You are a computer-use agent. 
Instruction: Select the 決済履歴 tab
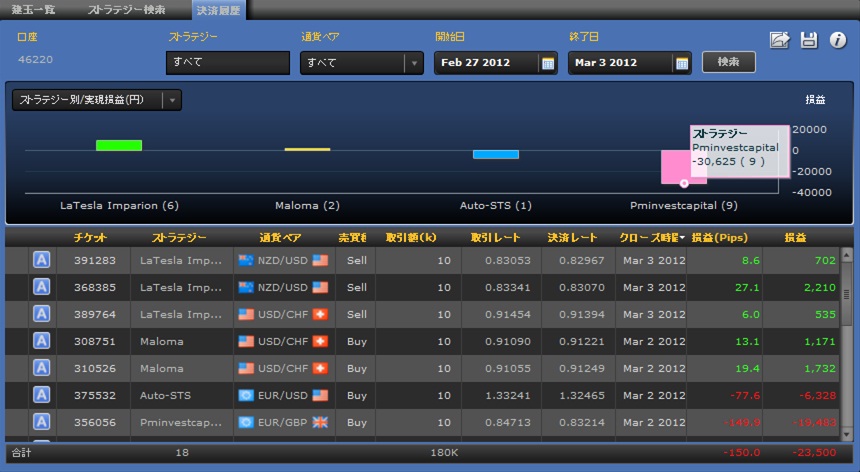pyautogui.click(x=218, y=10)
